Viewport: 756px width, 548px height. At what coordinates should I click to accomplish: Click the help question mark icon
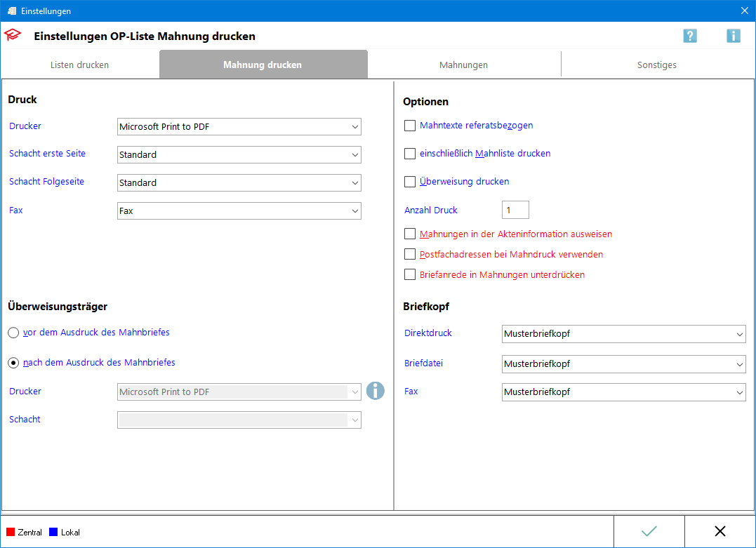(x=690, y=36)
